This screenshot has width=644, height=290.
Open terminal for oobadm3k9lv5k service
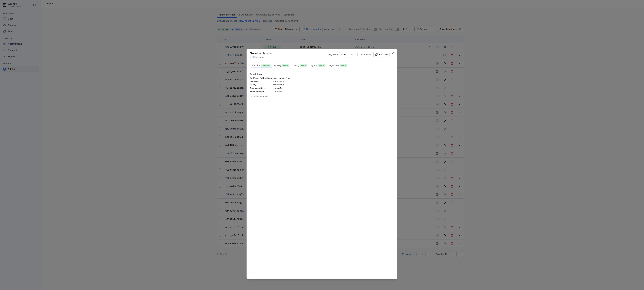pyautogui.click(x=437, y=244)
